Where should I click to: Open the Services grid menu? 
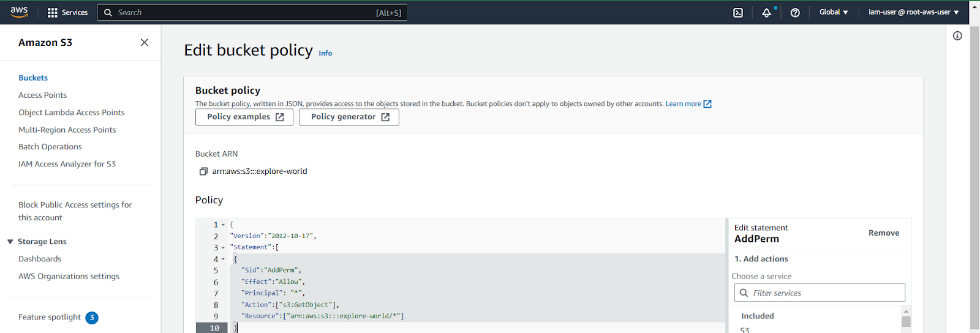click(67, 12)
